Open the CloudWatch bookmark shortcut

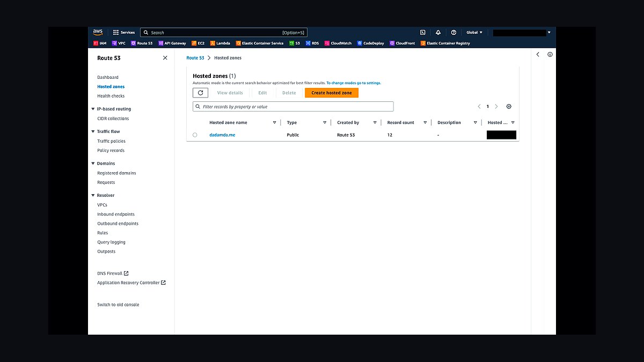[338, 43]
